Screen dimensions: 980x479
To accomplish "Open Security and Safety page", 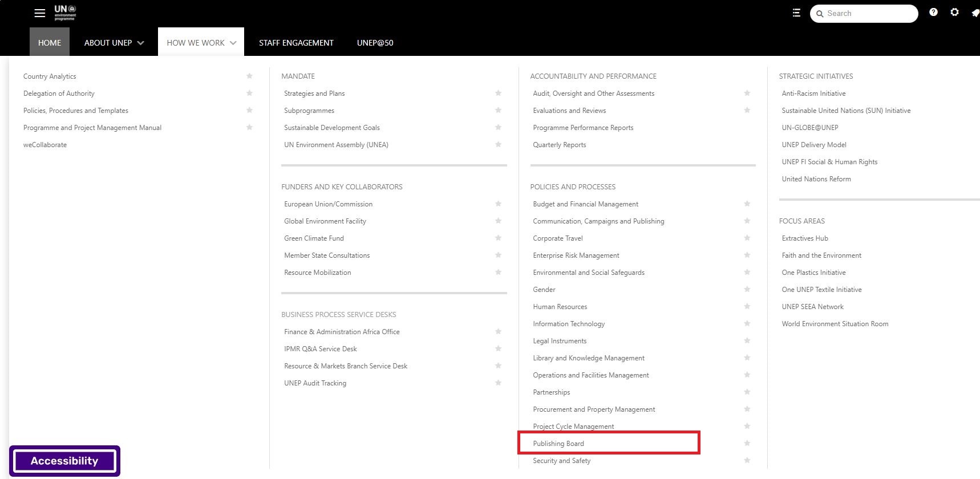I will (562, 461).
